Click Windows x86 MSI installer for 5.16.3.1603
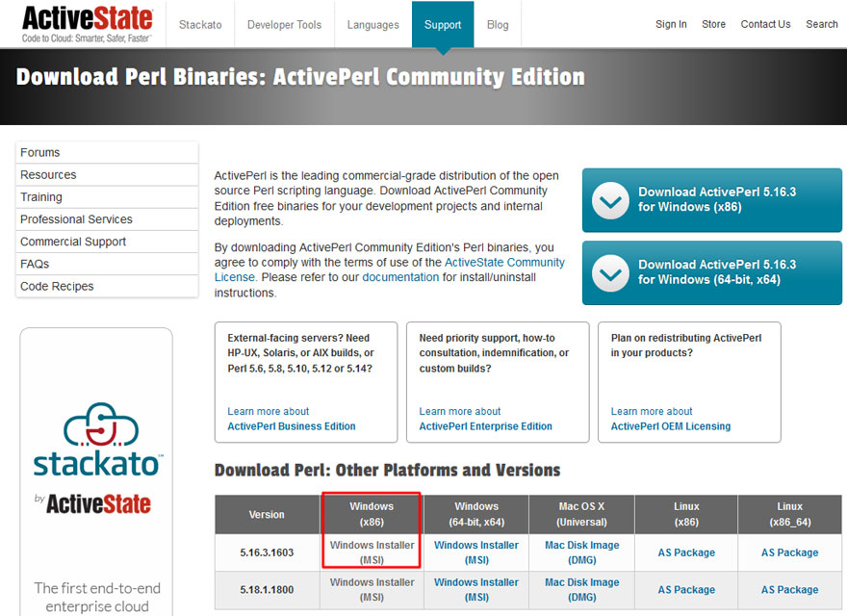 click(372, 552)
